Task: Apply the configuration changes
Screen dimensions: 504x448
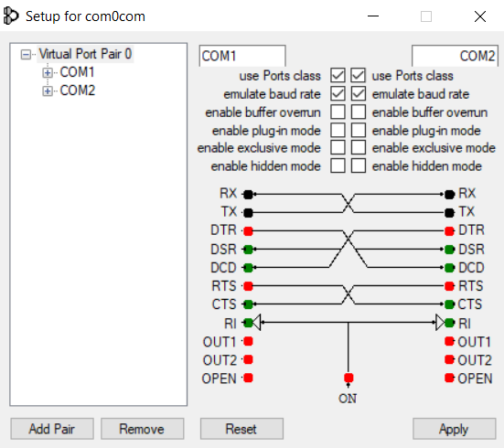Action: coord(454,429)
